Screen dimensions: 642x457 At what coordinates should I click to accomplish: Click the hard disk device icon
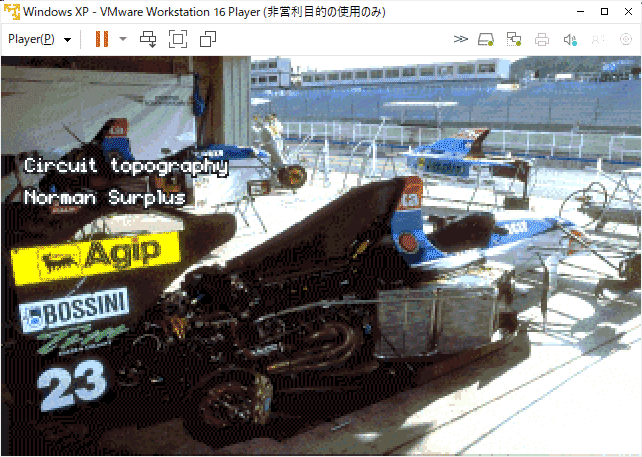point(486,39)
